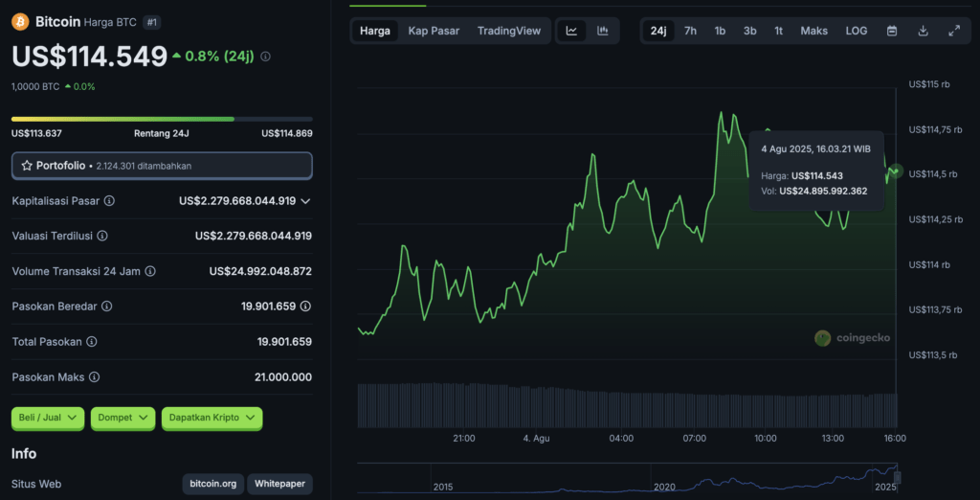Click the 04:00 time axis label
980x500 pixels.
621,438
